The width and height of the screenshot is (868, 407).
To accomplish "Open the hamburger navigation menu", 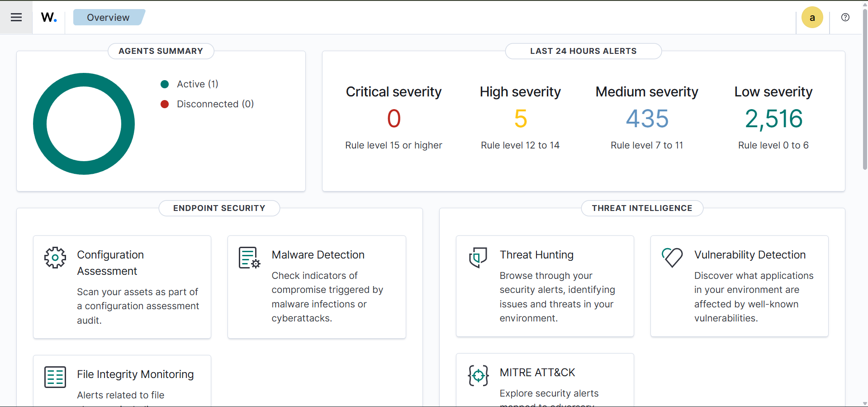I will point(16,17).
